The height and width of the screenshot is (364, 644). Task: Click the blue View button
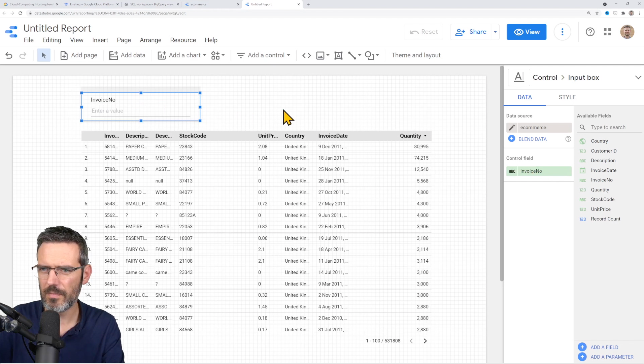coord(526,32)
